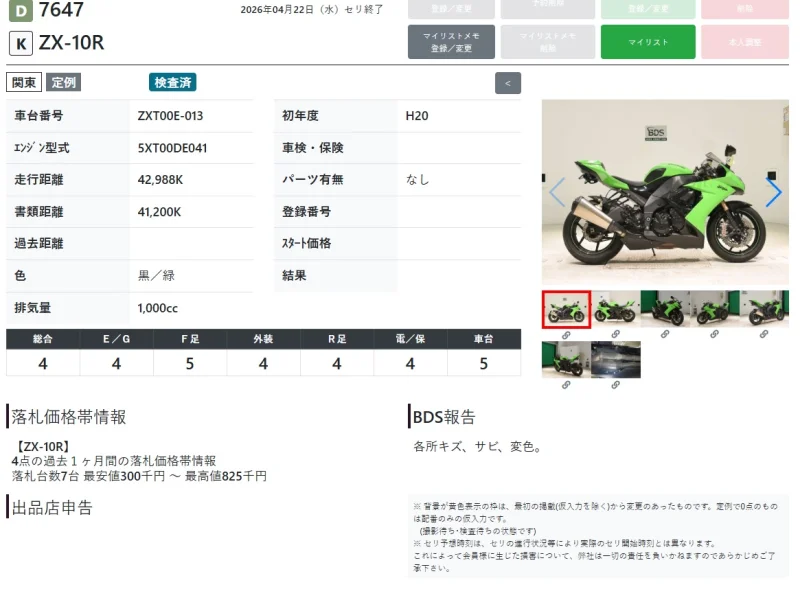Viewport: 800px width, 600px height.
Task: Click the 車検・保険 label
Action: pyautogui.click(x=313, y=148)
